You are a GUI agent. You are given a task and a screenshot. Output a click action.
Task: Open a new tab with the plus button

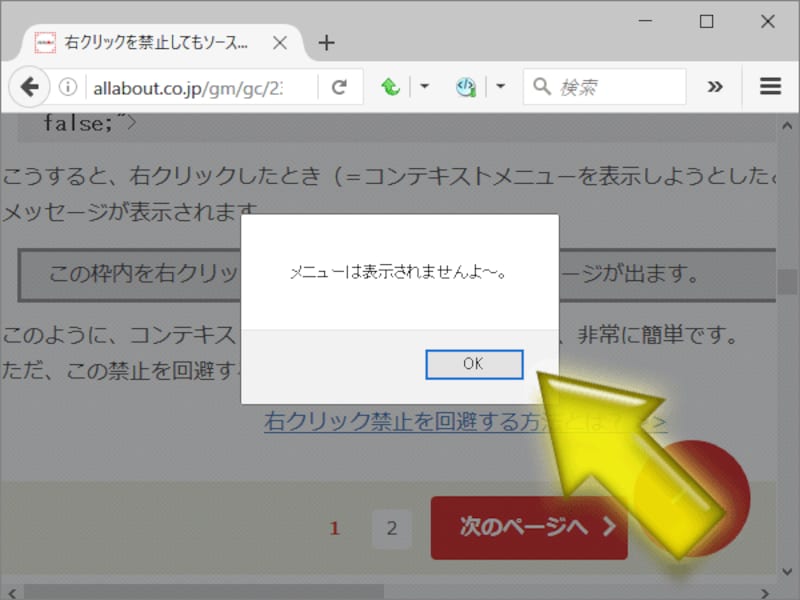pos(327,43)
